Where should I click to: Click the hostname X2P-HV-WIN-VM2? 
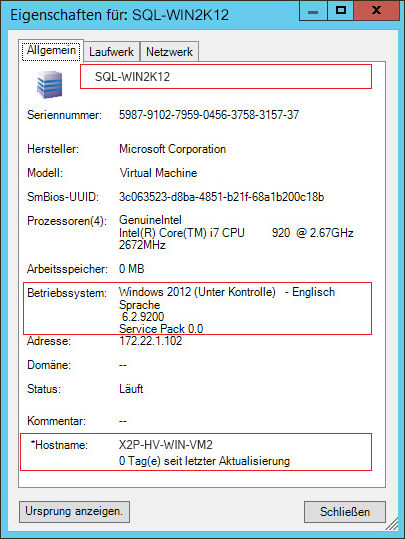[x=166, y=445]
